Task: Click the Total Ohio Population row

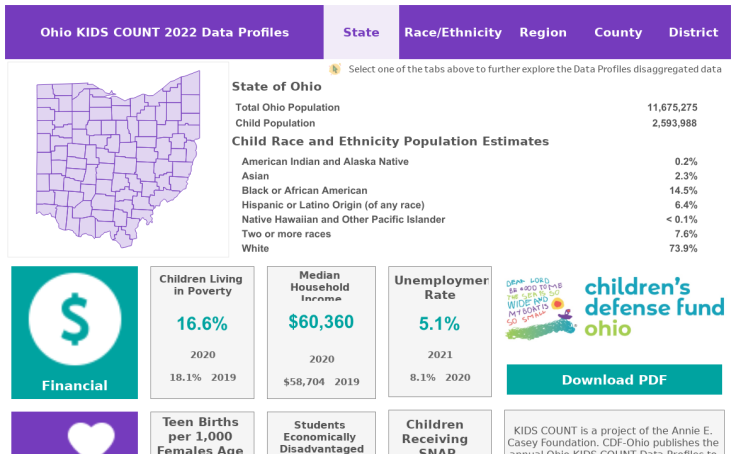Action: pos(465,107)
